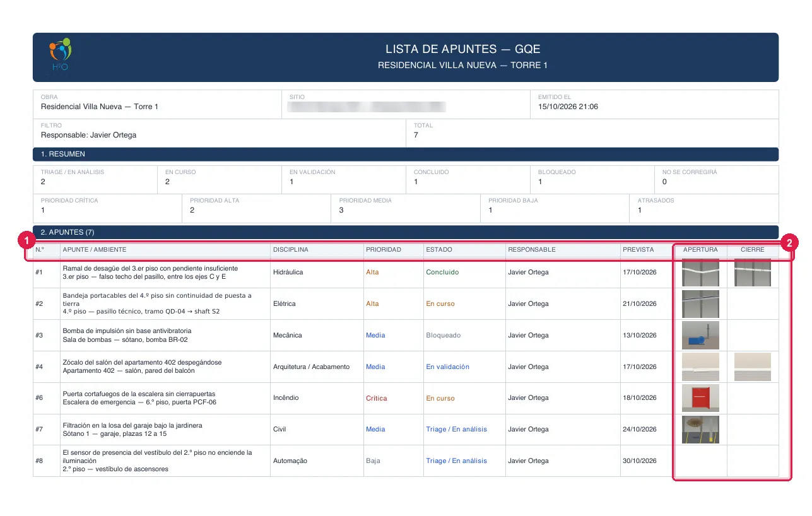Image resolution: width=812 pixels, height=516 pixels.
Task: Click the emission date '15/10/2026 21:06'
Action: click(568, 107)
